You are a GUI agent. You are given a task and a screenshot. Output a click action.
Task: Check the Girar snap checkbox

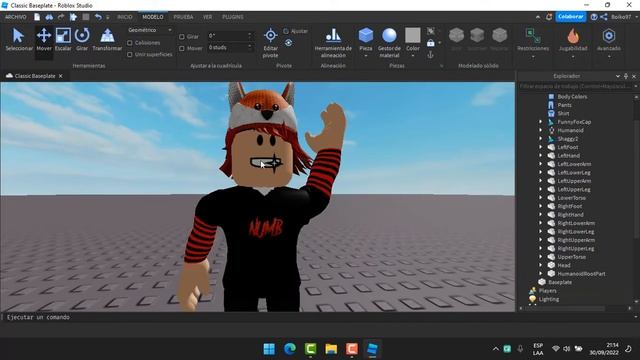click(x=182, y=37)
